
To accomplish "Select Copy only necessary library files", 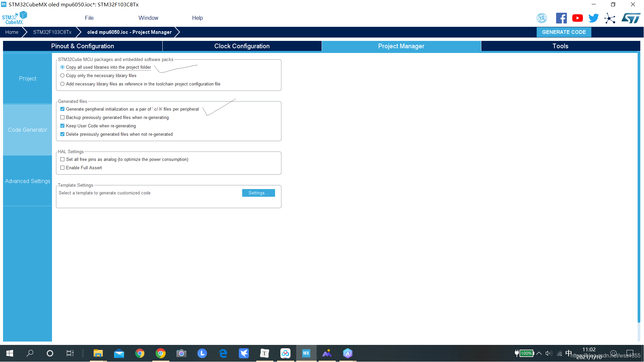I will point(62,75).
